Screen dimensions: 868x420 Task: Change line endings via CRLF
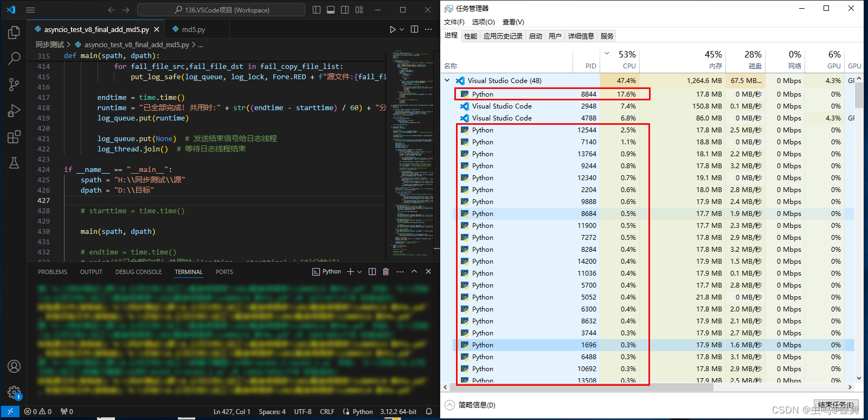coord(327,411)
